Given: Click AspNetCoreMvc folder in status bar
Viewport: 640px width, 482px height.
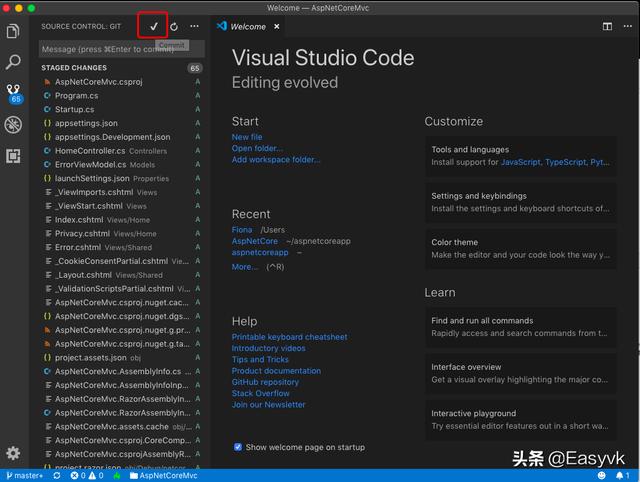Looking at the screenshot, I should tap(163, 475).
